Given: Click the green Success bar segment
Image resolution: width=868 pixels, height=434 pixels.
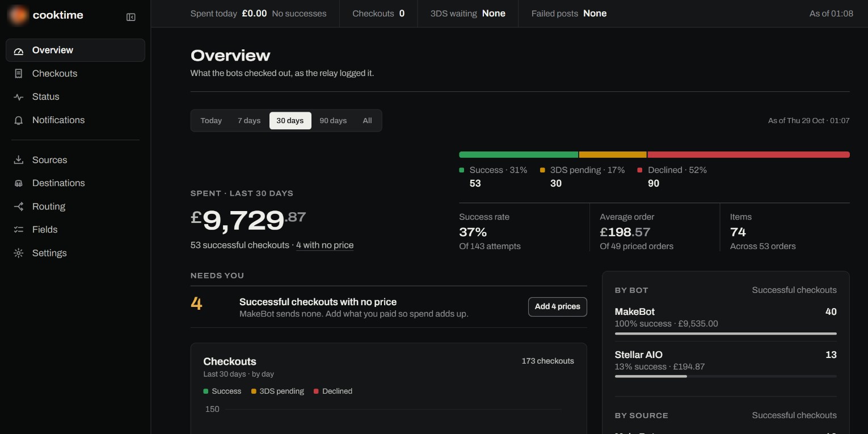Looking at the screenshot, I should point(519,154).
